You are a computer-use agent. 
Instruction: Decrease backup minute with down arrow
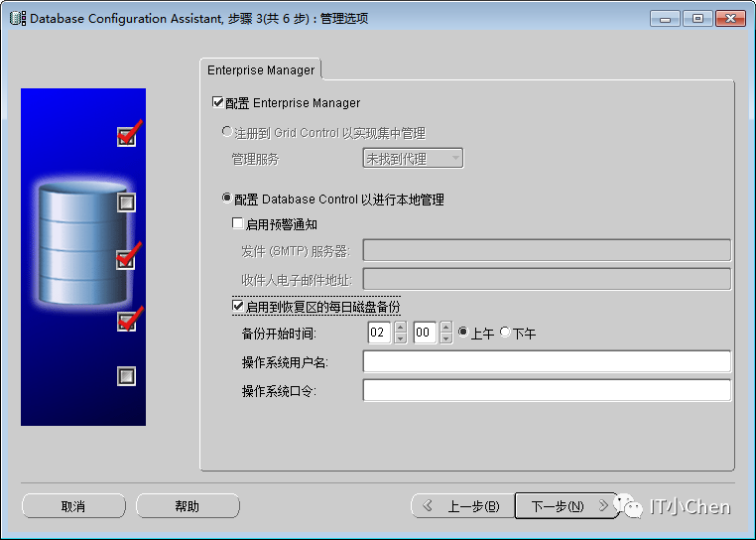[x=446, y=337]
